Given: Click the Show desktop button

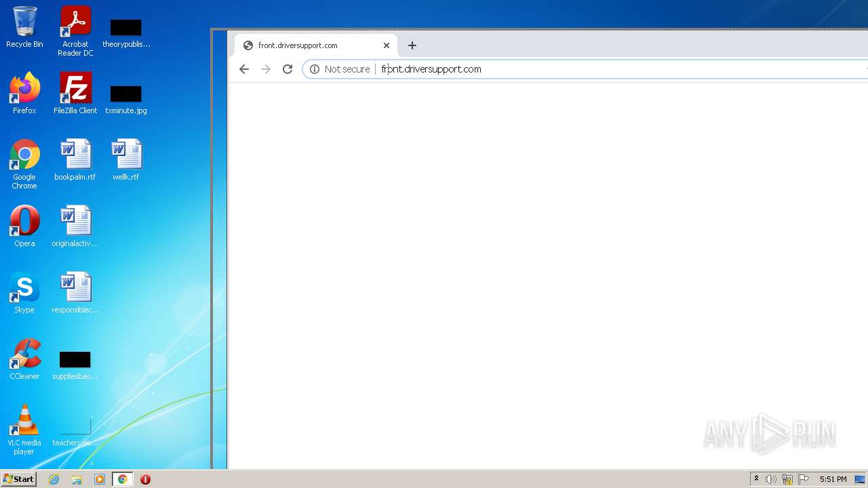Looking at the screenshot, I should tap(861, 479).
